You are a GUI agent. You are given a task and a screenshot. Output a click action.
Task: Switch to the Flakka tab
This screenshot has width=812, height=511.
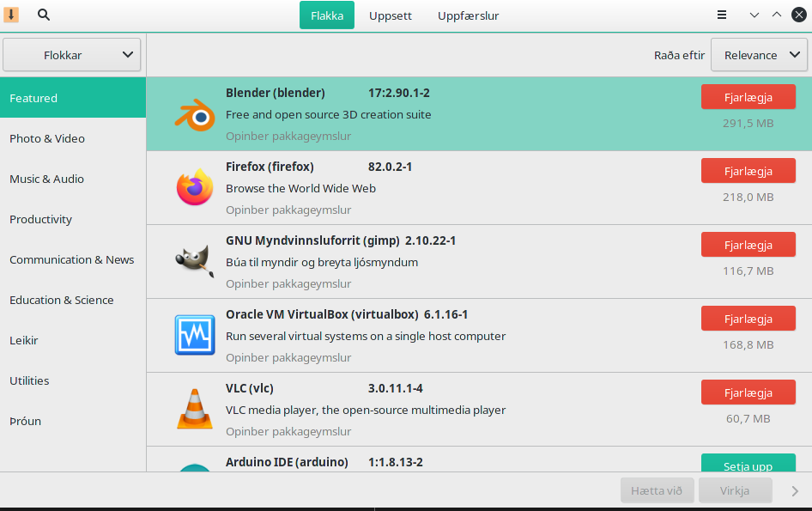pos(327,15)
